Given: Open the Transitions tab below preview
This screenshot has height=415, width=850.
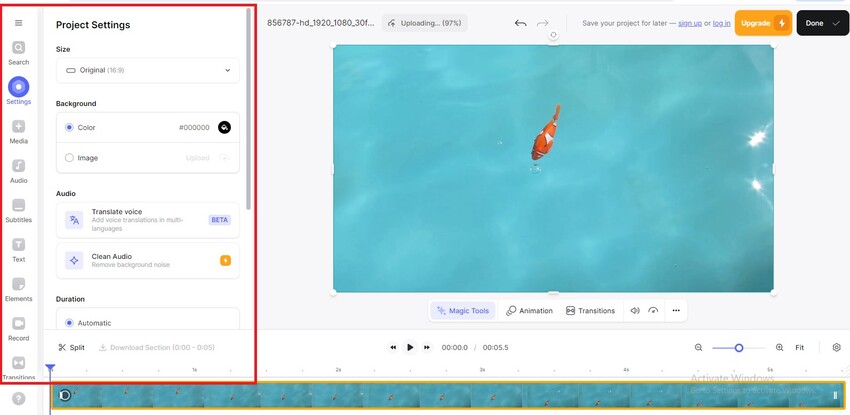Looking at the screenshot, I should [590, 311].
